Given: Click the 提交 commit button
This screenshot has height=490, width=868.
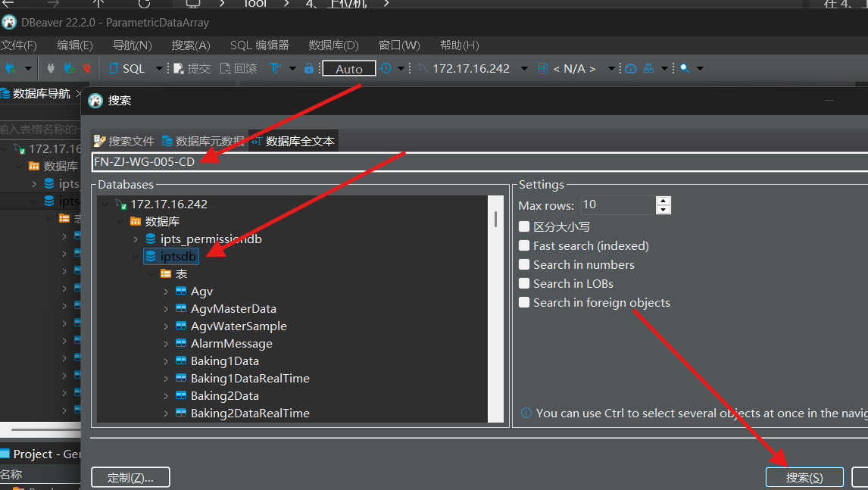Looking at the screenshot, I should 192,69.
